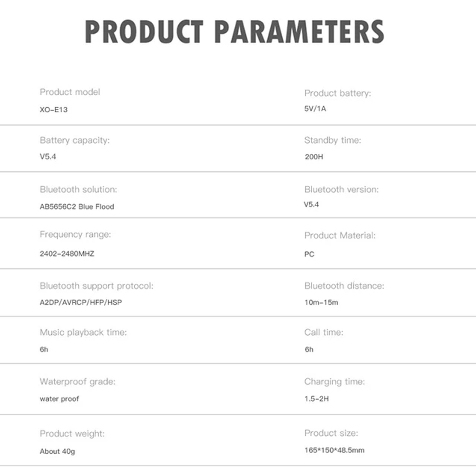The width and height of the screenshot is (476, 476).
Task: Click the water proof grade value
Action: [59, 399]
